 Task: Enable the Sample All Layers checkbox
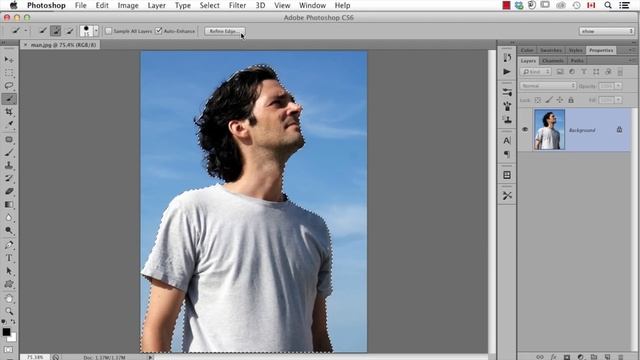tap(108, 31)
